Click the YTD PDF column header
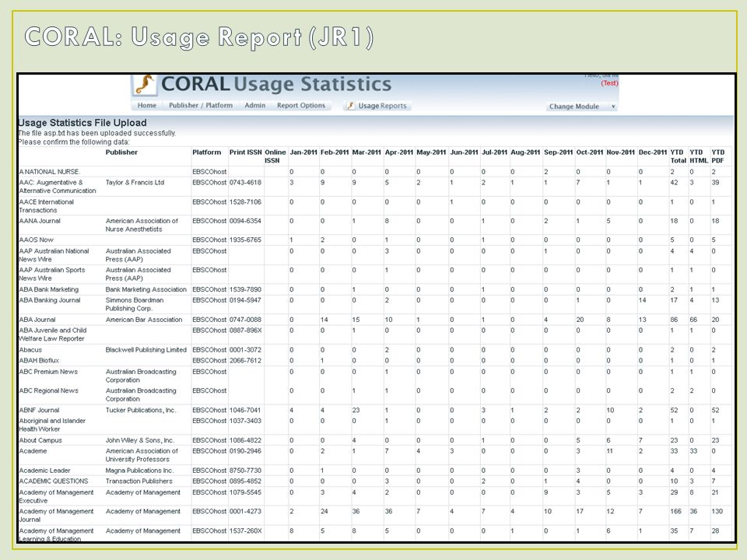This screenshot has width=747, height=560. click(x=718, y=156)
